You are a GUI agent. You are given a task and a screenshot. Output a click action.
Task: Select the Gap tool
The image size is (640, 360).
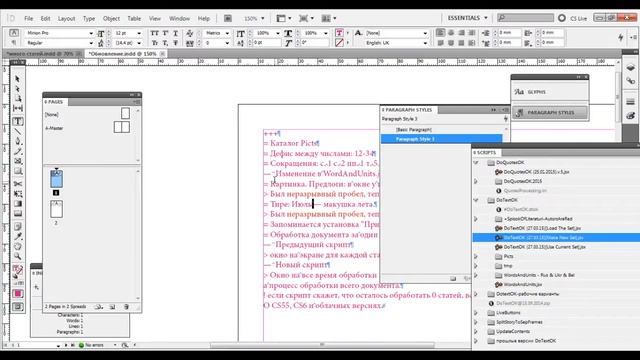[18, 108]
